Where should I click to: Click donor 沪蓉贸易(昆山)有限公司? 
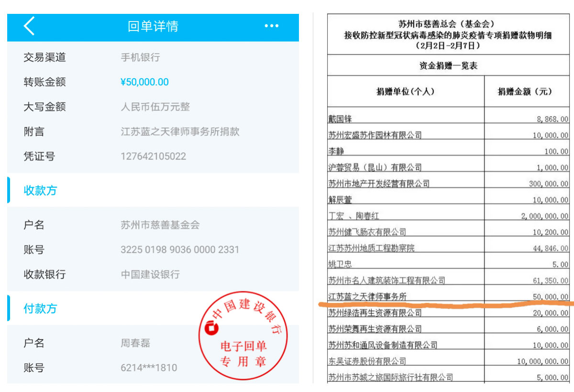(375, 167)
